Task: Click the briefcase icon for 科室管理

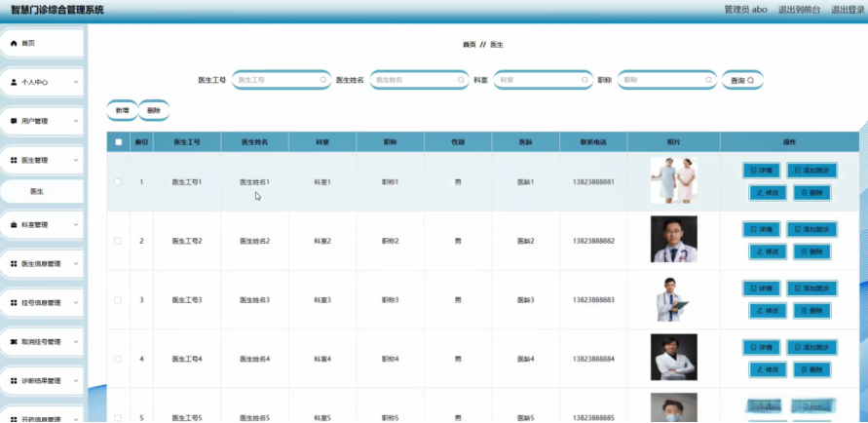Action: (14, 225)
